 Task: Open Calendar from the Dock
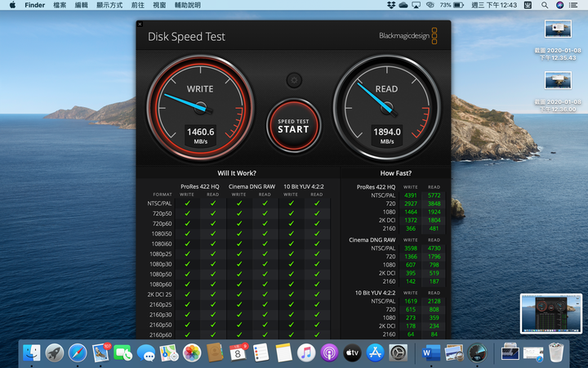coord(238,352)
